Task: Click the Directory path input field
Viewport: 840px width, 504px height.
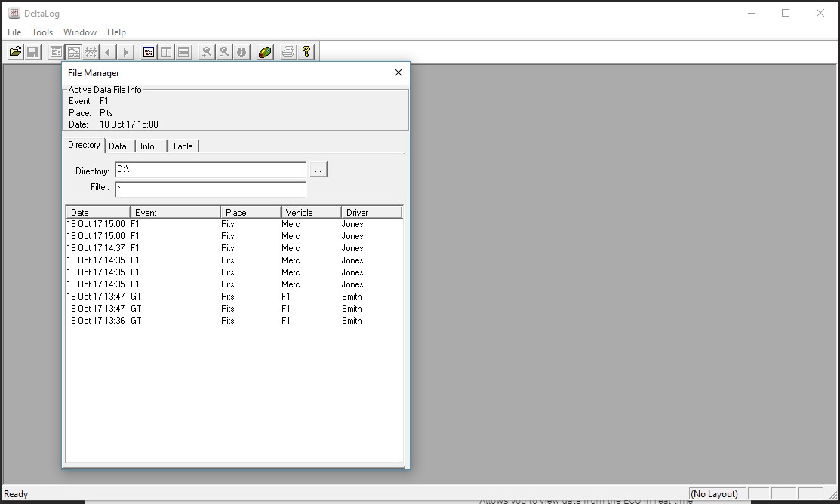Action: click(x=211, y=171)
